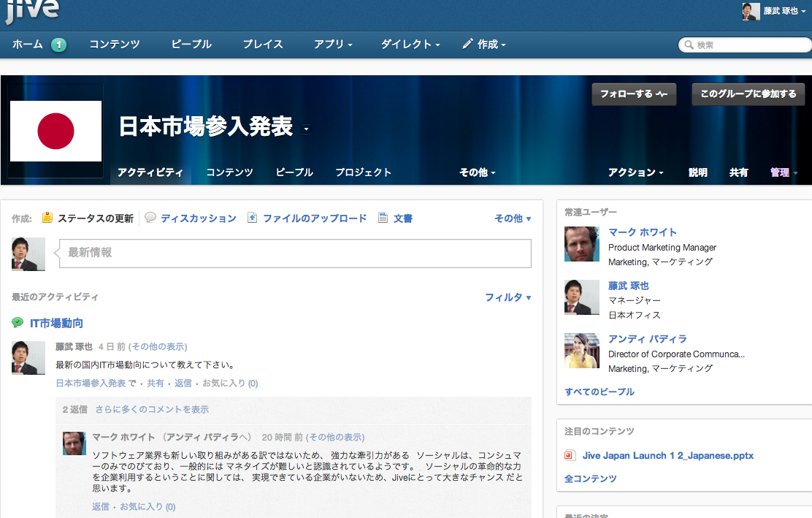Select the プロジェクト tab
The image size is (812, 518).
point(363,172)
